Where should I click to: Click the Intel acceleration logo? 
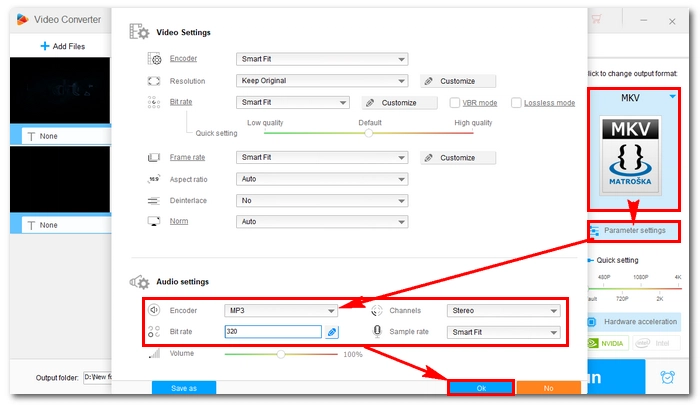click(x=656, y=343)
